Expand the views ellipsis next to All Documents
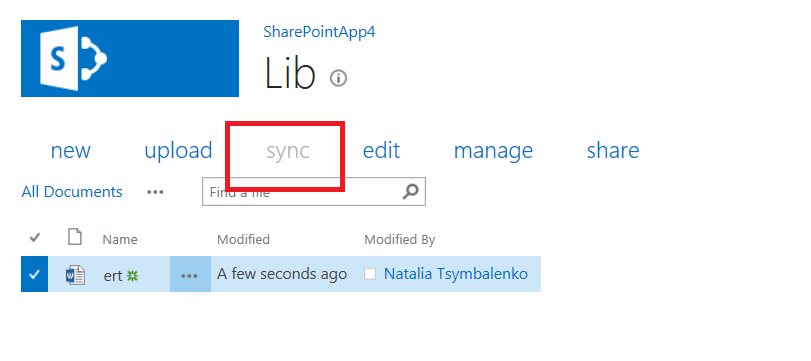This screenshot has height=361, width=811. tap(155, 192)
